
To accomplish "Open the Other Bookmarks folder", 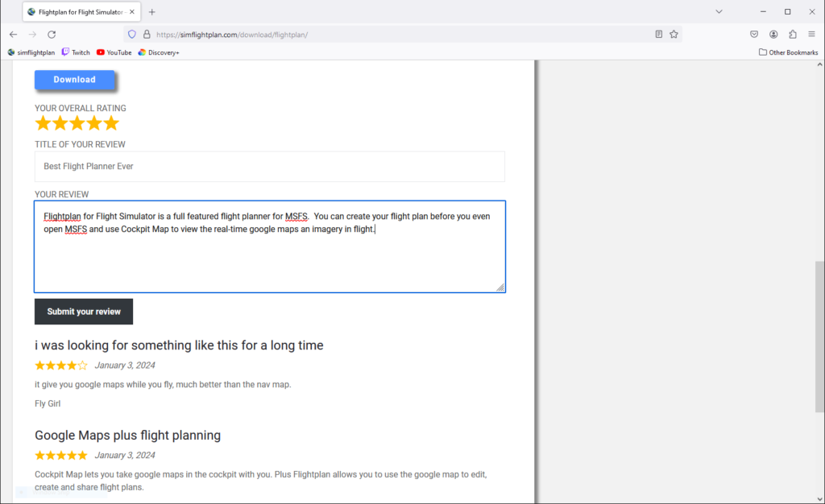I will coord(788,52).
